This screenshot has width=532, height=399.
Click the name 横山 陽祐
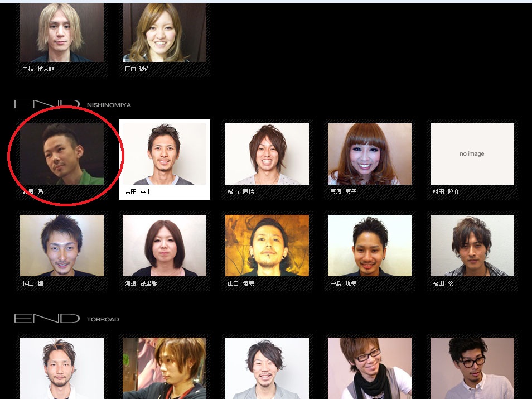(241, 192)
